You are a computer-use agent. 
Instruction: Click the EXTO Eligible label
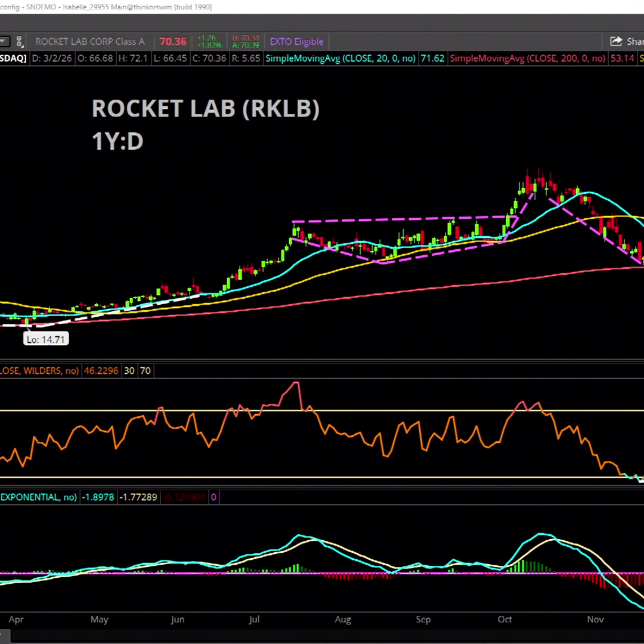click(297, 42)
